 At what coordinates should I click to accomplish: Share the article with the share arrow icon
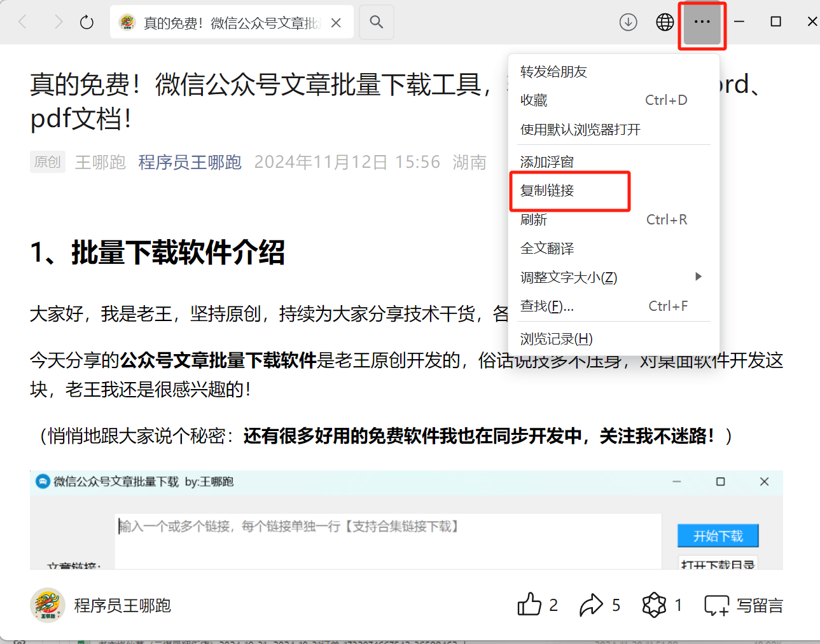click(591, 605)
